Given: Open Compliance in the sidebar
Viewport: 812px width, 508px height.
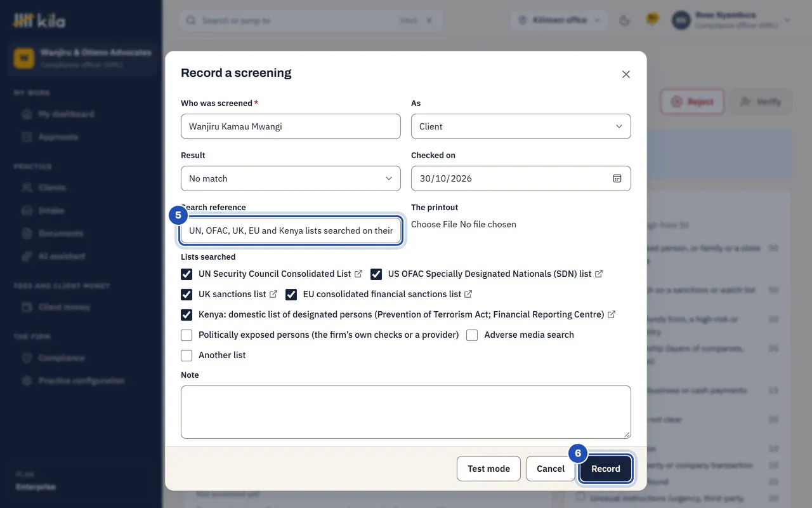Looking at the screenshot, I should 81,358.
